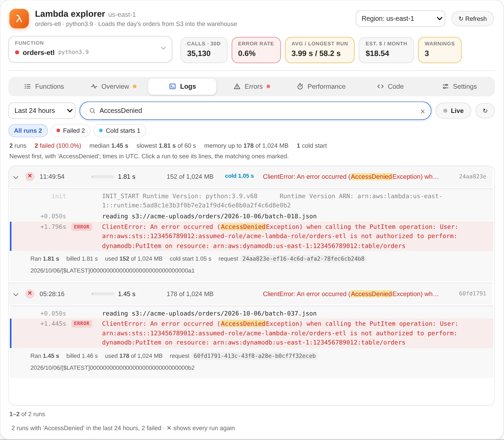Viewport: 504px width, 440px height.
Task: Filter to All runs
Action: [x=28, y=131]
